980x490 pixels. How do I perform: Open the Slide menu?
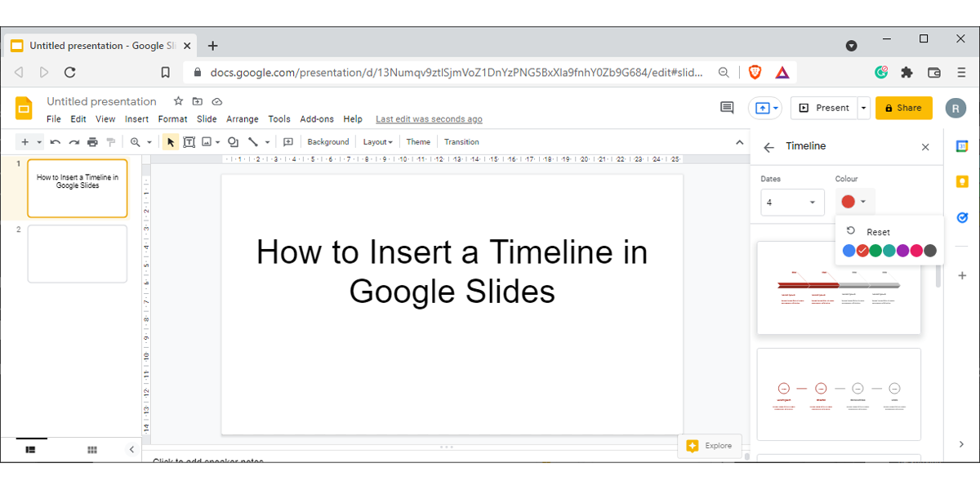click(x=207, y=119)
